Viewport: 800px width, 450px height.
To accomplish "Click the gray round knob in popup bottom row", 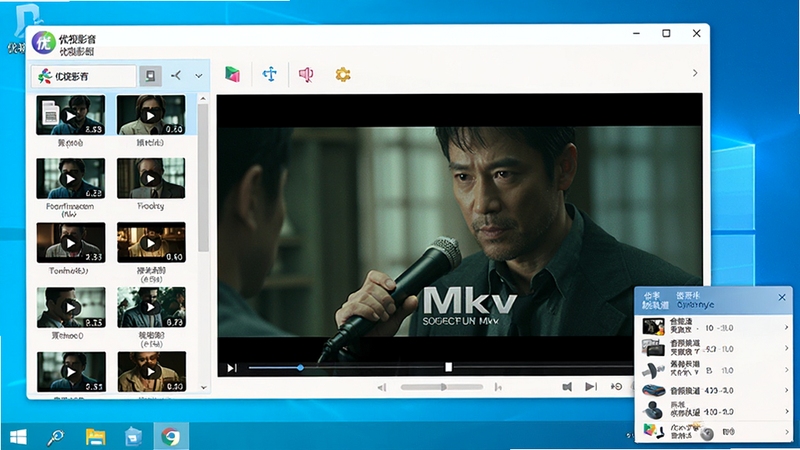I will 707,434.
